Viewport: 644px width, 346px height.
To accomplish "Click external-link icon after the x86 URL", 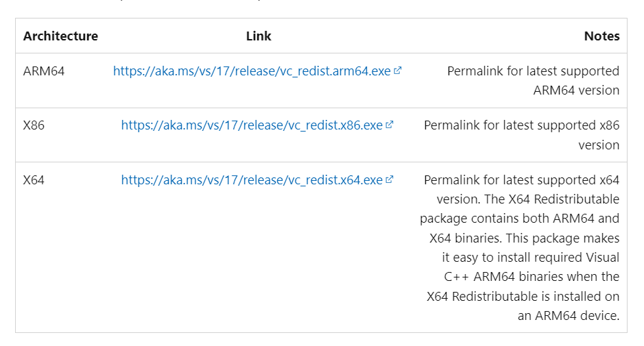I will 390,125.
